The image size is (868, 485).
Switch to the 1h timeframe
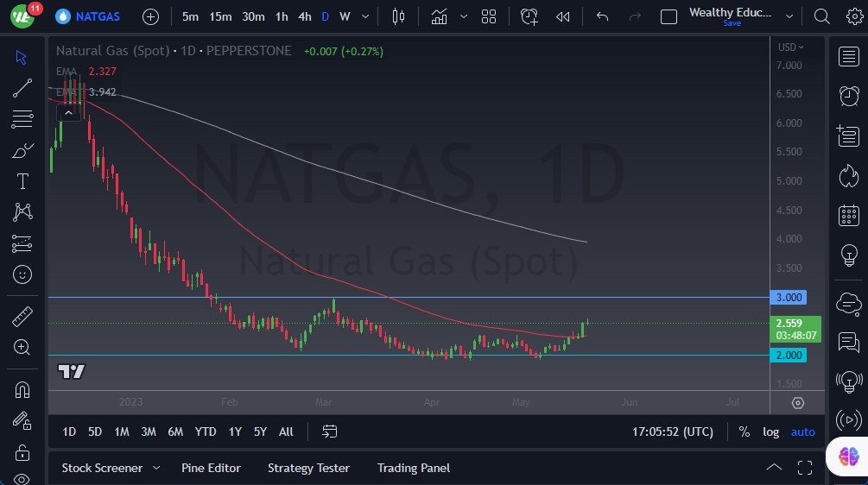point(282,16)
